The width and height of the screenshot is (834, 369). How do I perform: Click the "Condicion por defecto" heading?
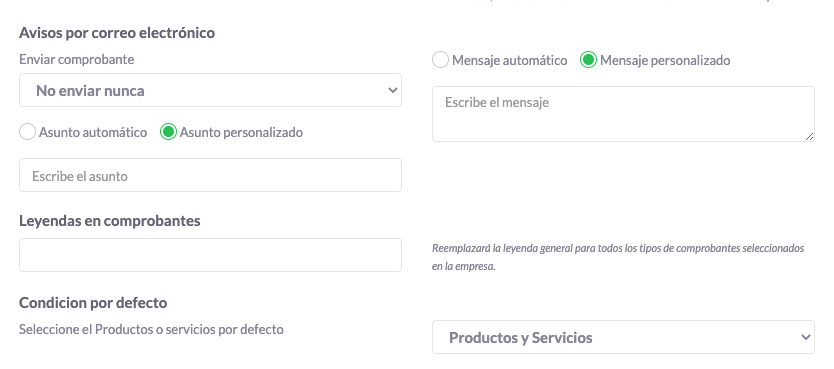93,303
